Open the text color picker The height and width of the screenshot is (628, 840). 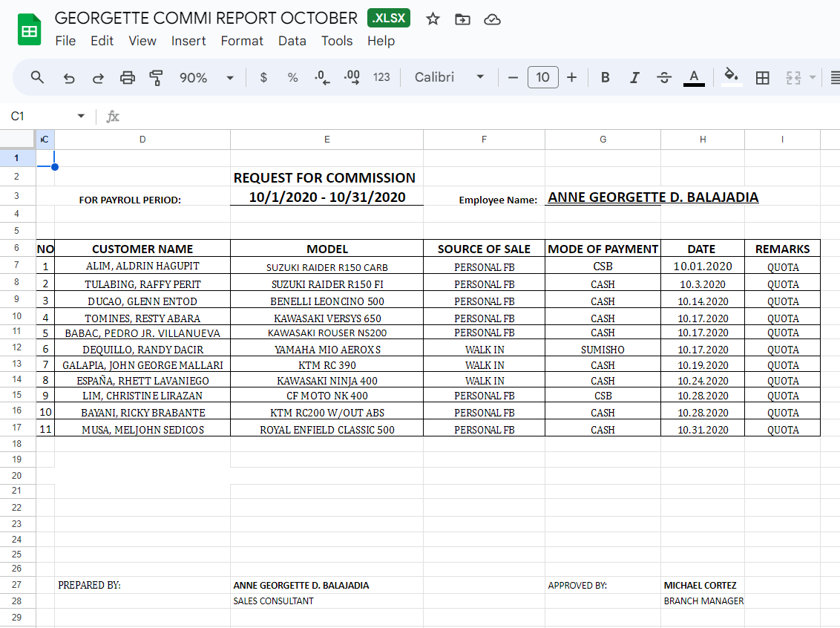[694, 78]
